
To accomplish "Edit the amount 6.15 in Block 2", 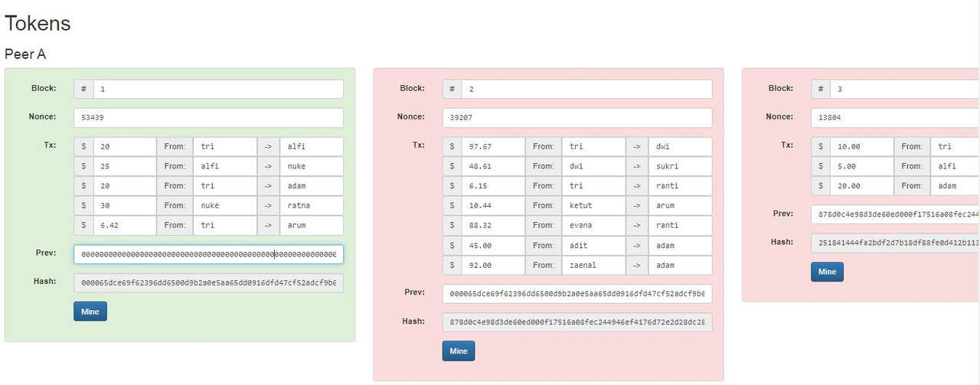I will 493,185.
